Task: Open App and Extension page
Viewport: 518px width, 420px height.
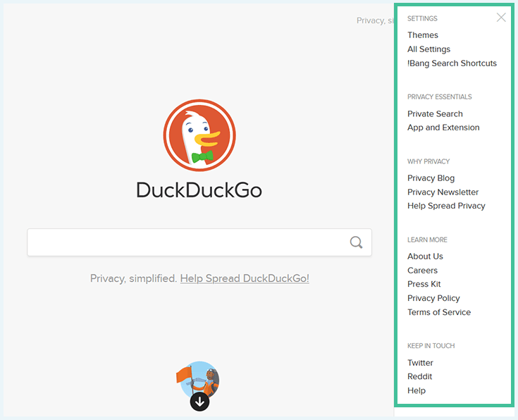Action: [x=443, y=128]
